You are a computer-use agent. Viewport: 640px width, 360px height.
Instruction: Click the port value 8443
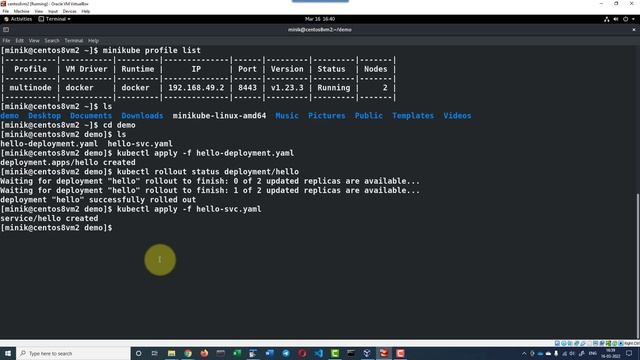(x=247, y=88)
